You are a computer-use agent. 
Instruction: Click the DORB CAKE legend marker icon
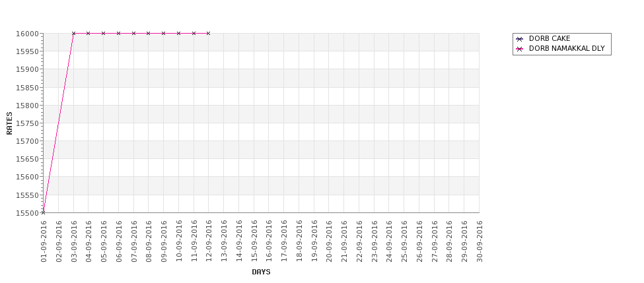pos(520,39)
